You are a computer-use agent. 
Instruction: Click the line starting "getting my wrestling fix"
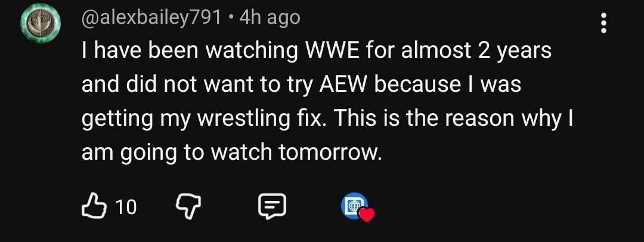[x=327, y=119]
